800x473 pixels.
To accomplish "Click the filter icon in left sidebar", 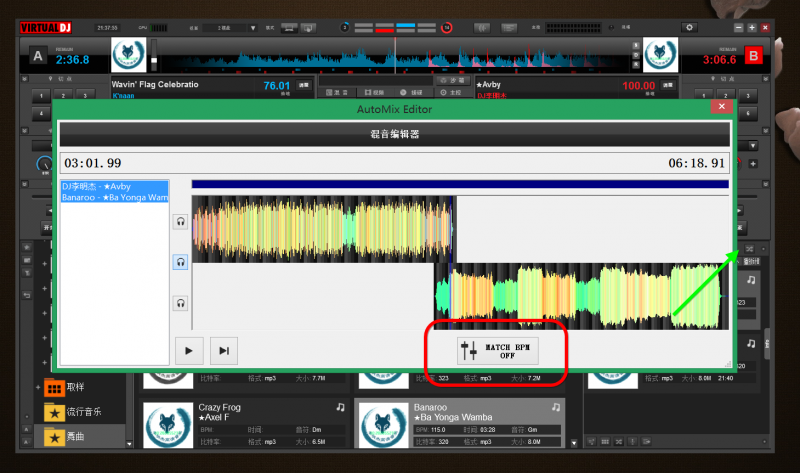I will 27,273.
